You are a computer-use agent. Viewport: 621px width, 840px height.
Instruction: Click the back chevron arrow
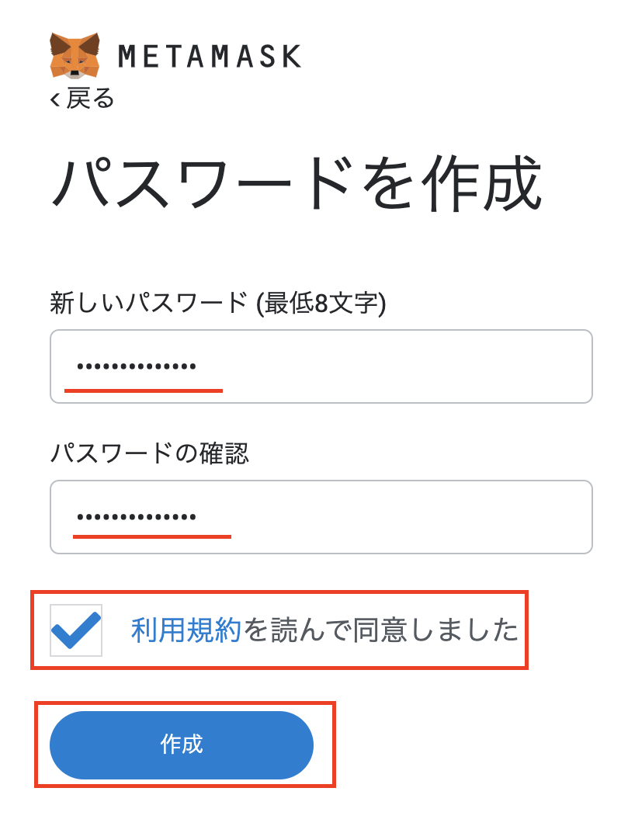click(54, 99)
